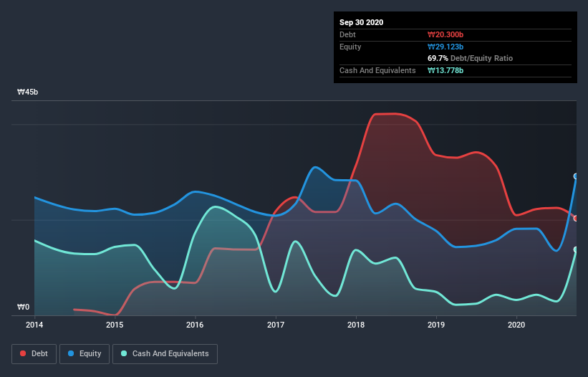Click the 2015 x-axis label
588x377 pixels.
click(115, 325)
